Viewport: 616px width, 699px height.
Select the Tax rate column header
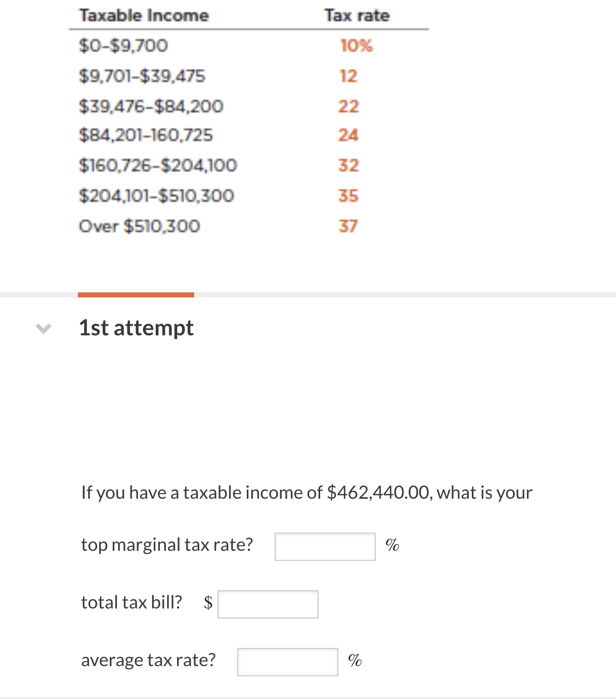(x=358, y=15)
